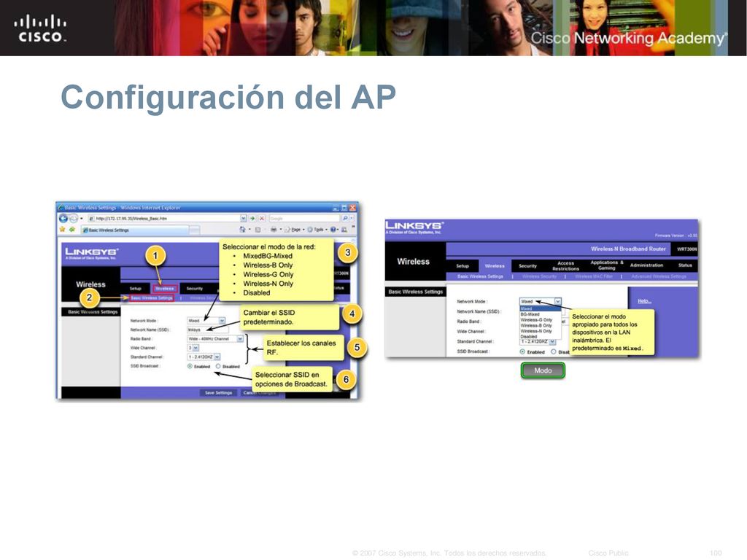Screen dimensions: 747x560
Task: Open the Wireless tab in the Internet Explorer window
Action: [x=165, y=289]
